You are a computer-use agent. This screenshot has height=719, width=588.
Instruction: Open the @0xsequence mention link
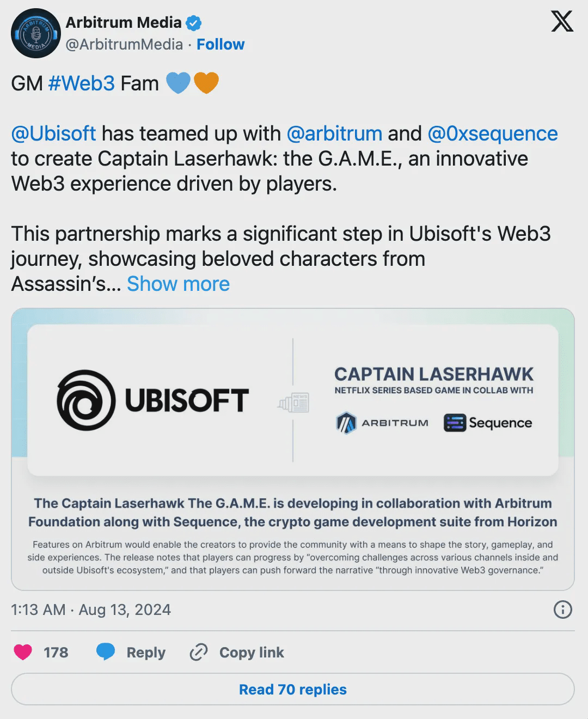pyautogui.click(x=493, y=133)
